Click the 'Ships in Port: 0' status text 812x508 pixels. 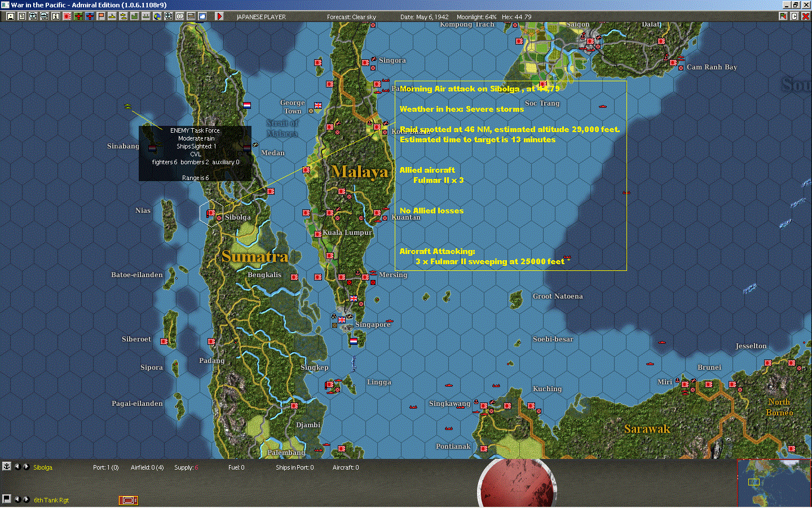pyautogui.click(x=295, y=467)
